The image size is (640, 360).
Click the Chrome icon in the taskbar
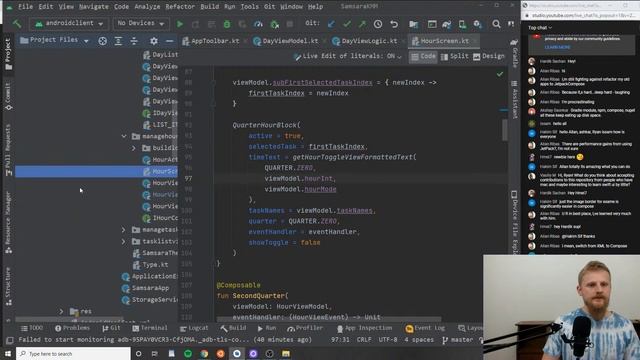point(204,353)
